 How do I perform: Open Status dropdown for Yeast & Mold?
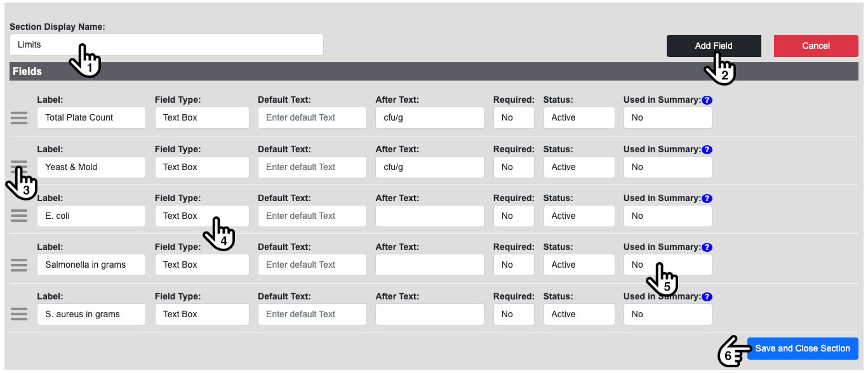[x=578, y=167]
